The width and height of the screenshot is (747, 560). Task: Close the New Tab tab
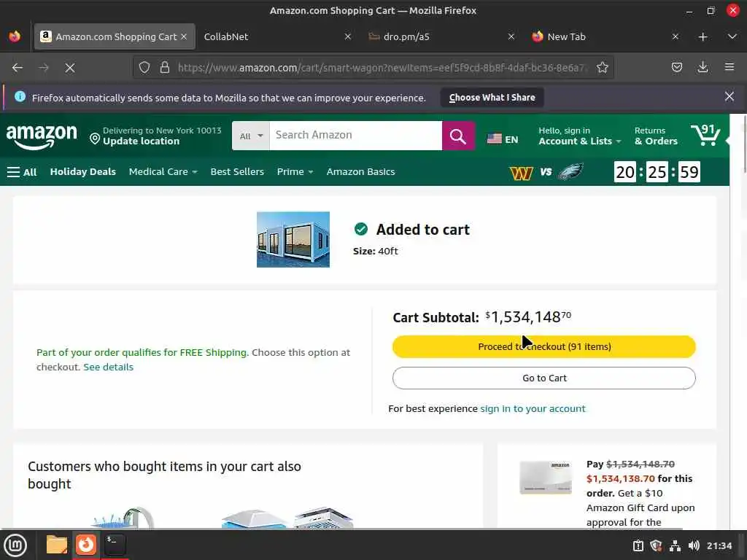pos(675,36)
